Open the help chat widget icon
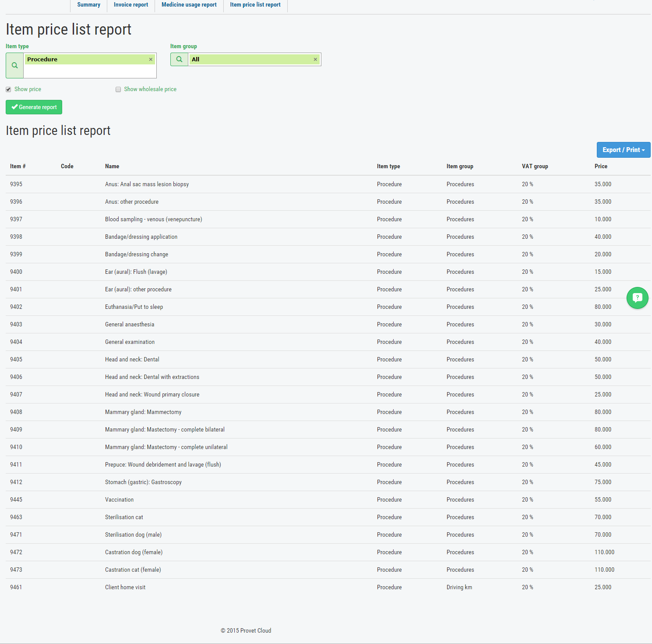 (x=637, y=298)
